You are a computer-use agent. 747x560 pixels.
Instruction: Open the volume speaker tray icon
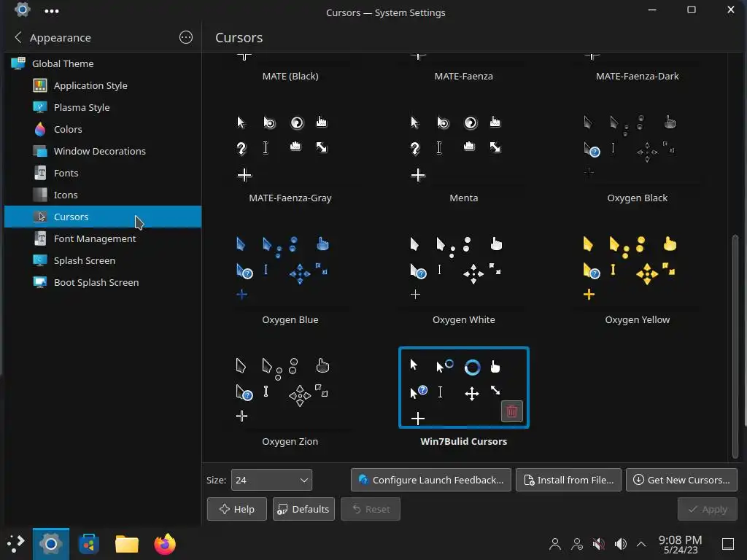click(620, 544)
